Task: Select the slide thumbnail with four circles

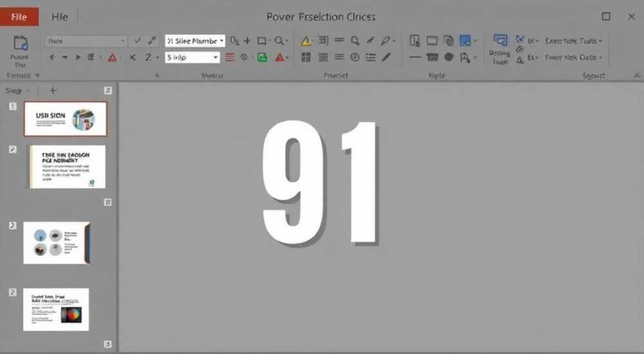Action: click(57, 243)
